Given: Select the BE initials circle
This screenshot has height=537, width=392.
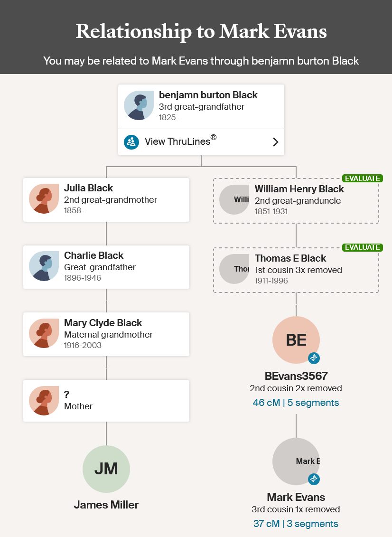Looking at the screenshot, I should pyautogui.click(x=296, y=340).
